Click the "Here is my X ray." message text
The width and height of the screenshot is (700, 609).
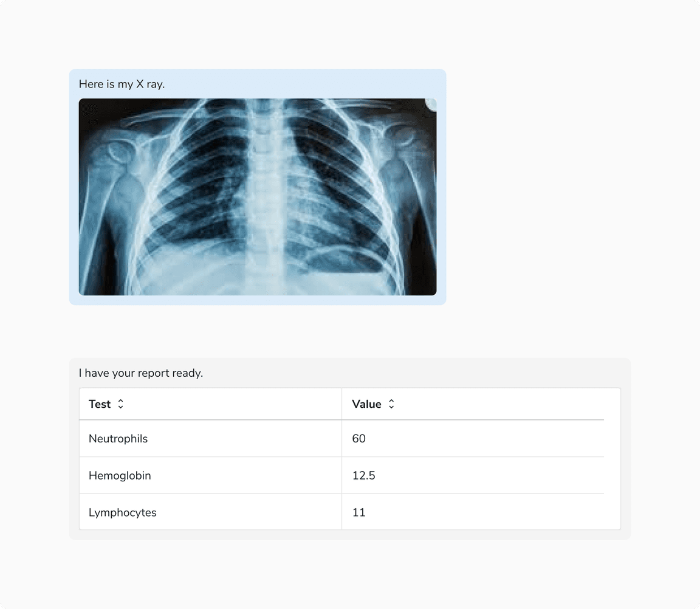[122, 84]
